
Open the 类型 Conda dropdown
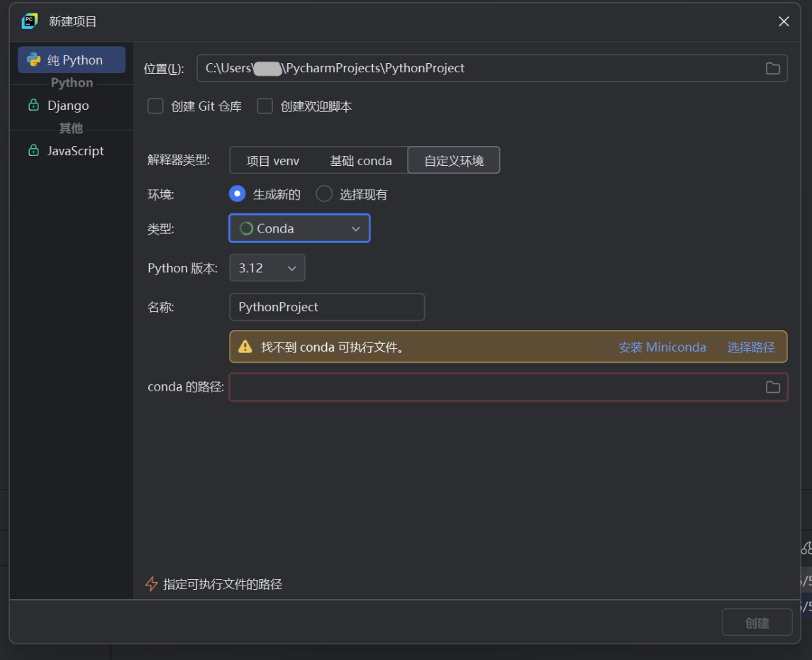355,228
